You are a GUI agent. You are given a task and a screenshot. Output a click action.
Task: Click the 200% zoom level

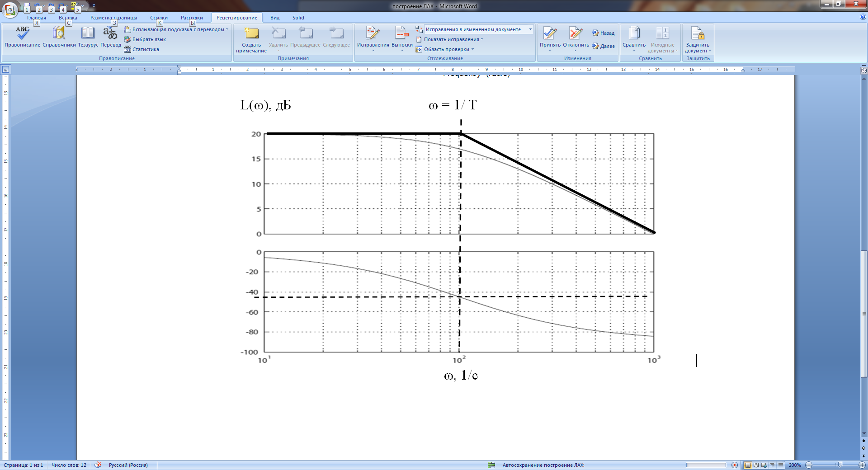(795, 465)
